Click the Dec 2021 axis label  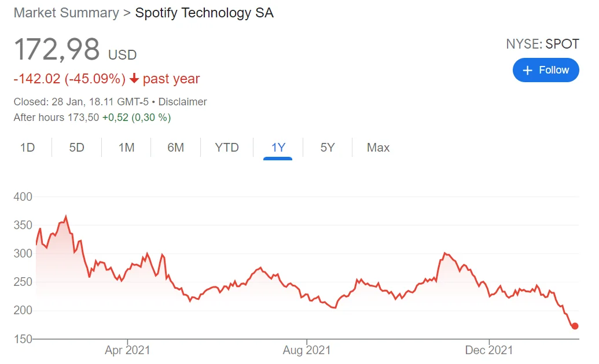click(489, 350)
